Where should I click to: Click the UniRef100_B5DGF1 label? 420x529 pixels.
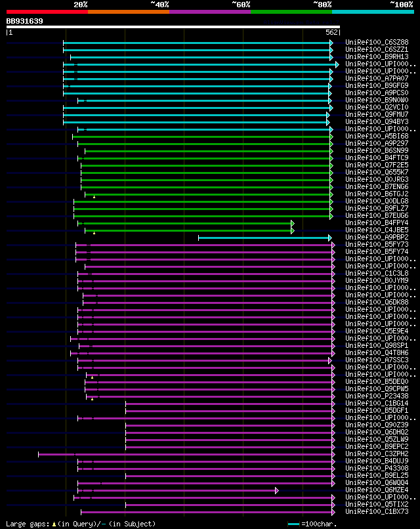377,411
